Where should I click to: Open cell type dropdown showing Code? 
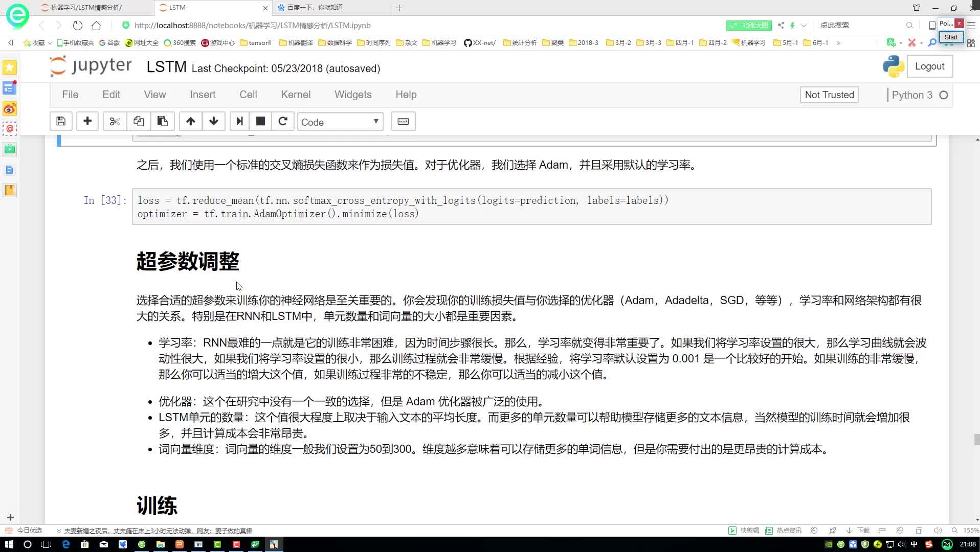[x=340, y=122]
